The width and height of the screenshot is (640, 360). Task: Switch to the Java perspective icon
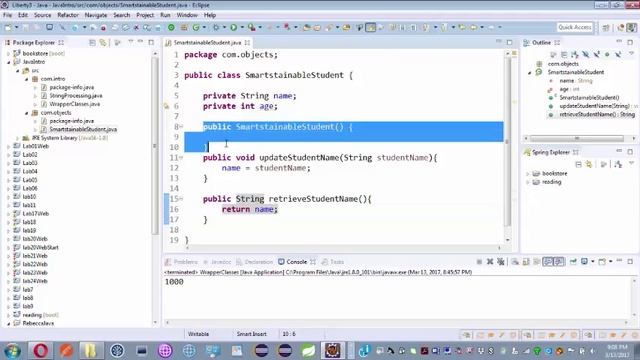click(x=631, y=27)
